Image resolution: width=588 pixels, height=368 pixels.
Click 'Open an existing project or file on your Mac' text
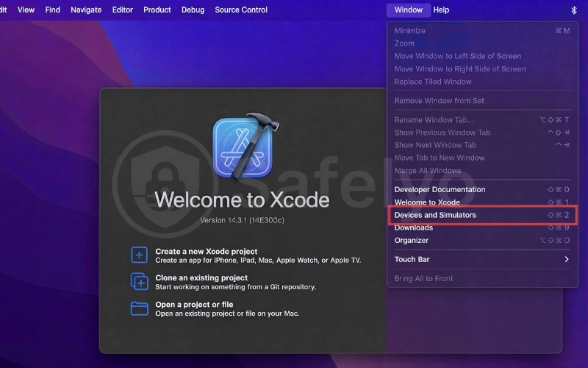[227, 314]
